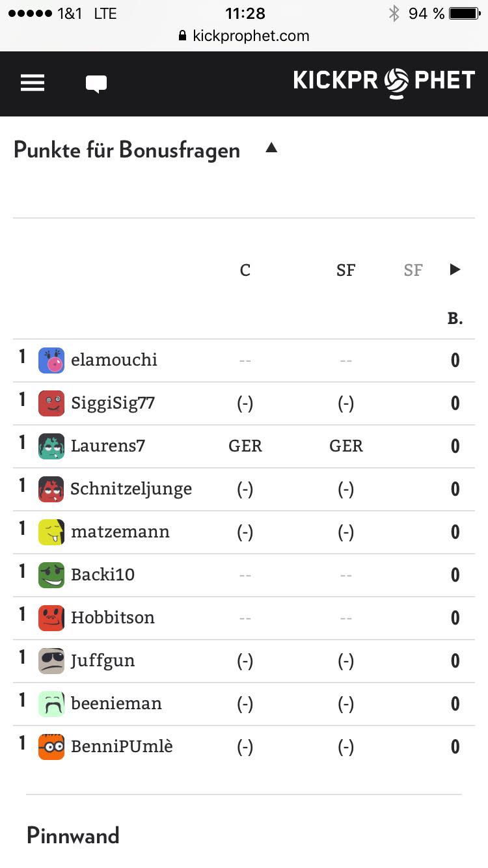Select the first SF column header
488x868 pixels.
point(346,271)
